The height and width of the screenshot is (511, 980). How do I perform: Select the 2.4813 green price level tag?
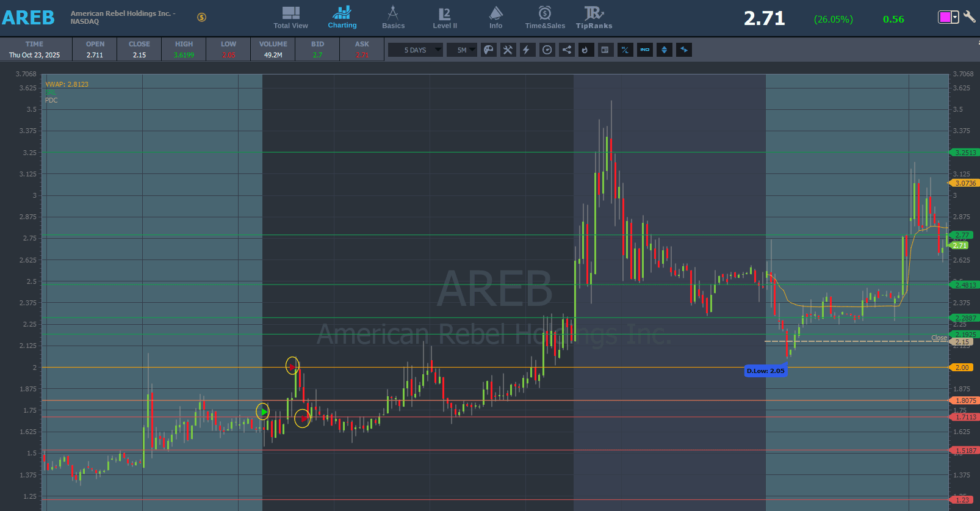click(965, 285)
